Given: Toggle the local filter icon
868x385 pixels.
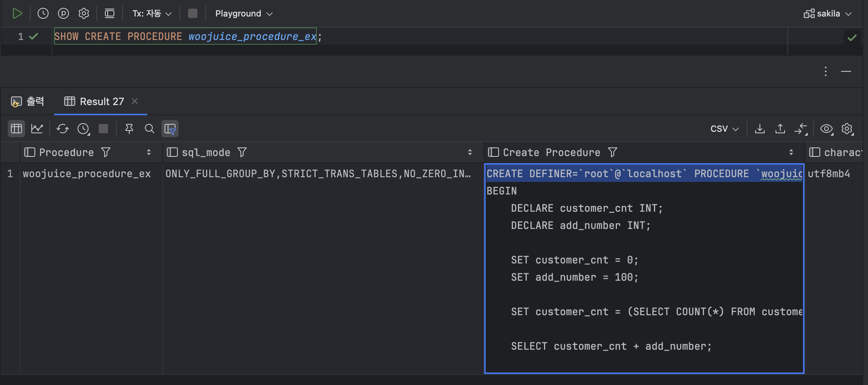Looking at the screenshot, I should 170,129.
